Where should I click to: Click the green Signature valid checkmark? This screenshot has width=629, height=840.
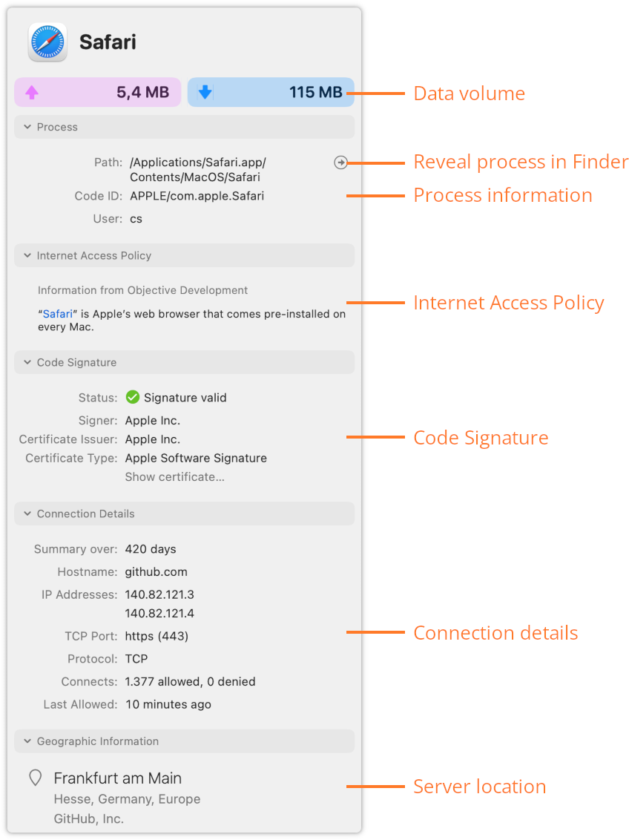(132, 397)
